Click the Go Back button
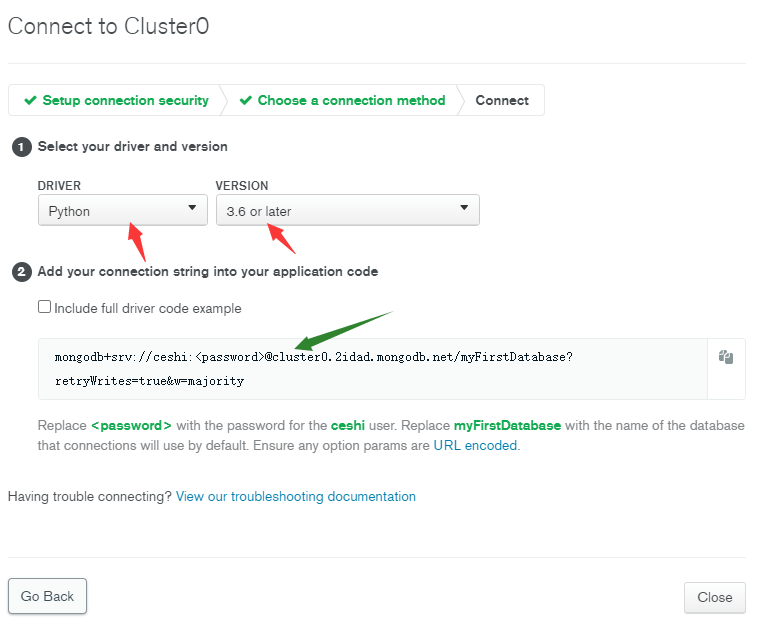Screen dimensions: 771x627 47,596
